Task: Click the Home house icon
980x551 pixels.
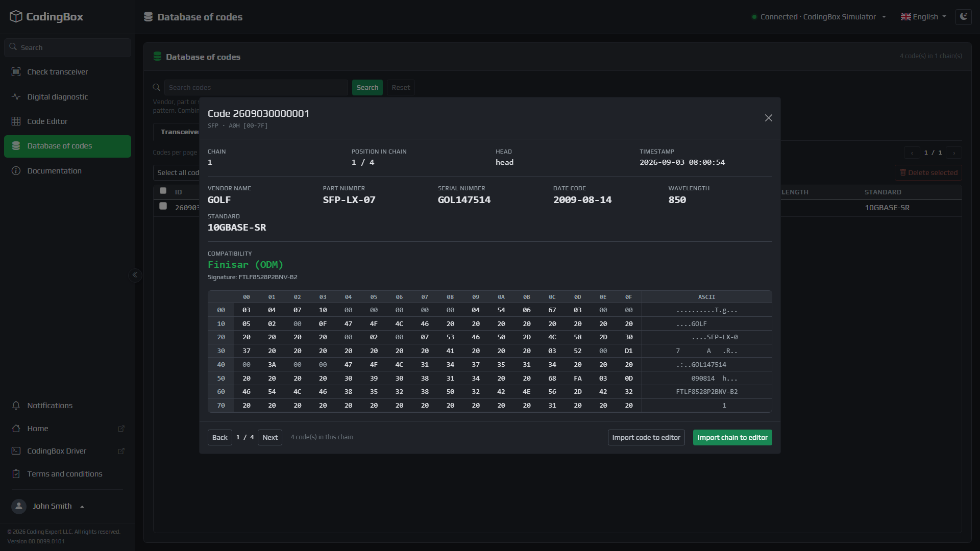Action: 16,429
